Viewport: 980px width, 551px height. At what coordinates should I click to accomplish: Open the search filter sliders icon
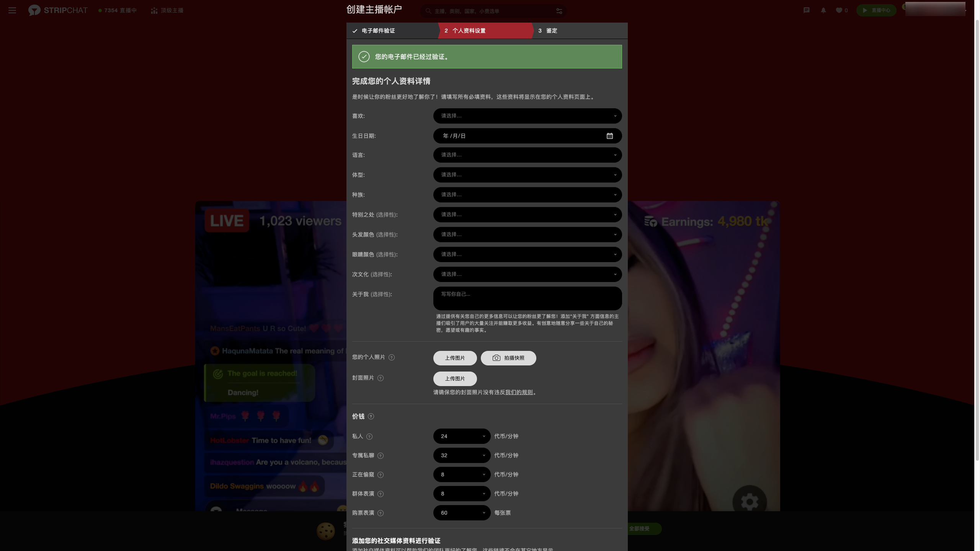click(x=559, y=11)
